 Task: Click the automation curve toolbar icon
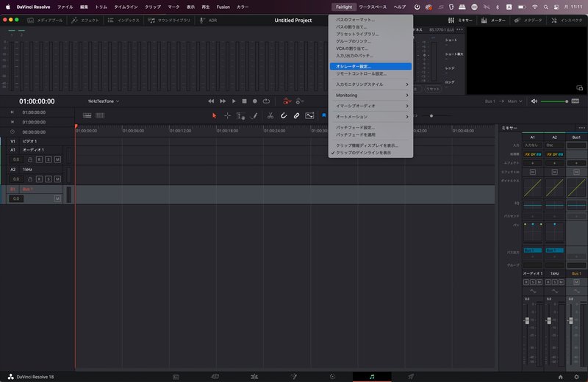309,116
